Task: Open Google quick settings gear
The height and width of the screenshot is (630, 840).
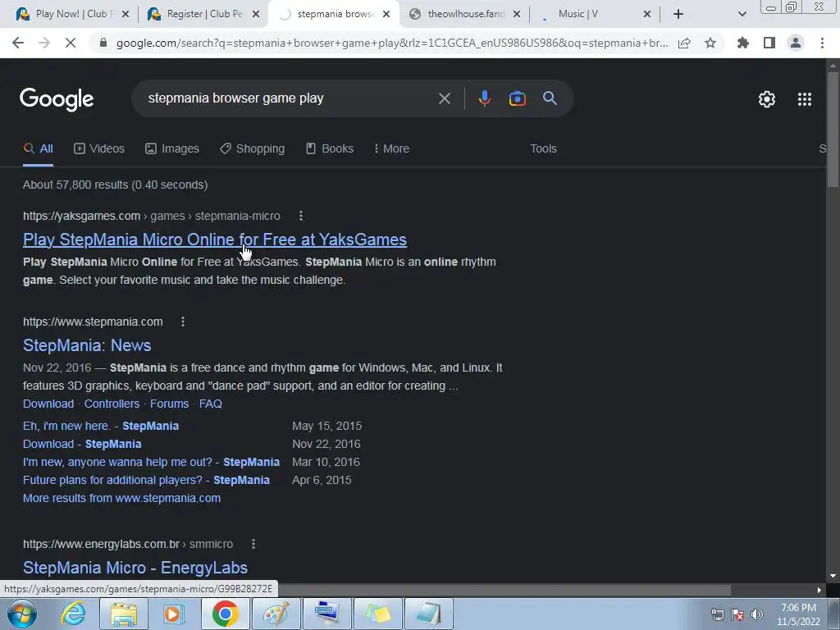Action: 767,99
